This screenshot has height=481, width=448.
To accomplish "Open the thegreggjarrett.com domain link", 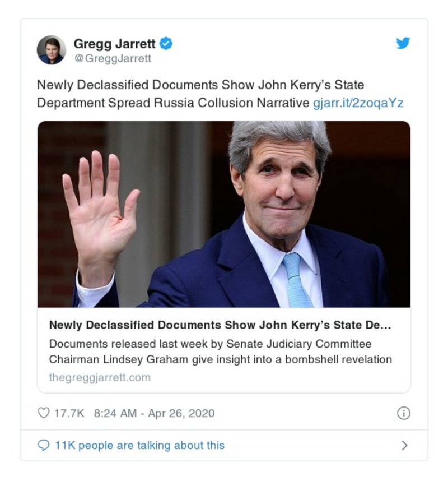I will pyautogui.click(x=100, y=377).
